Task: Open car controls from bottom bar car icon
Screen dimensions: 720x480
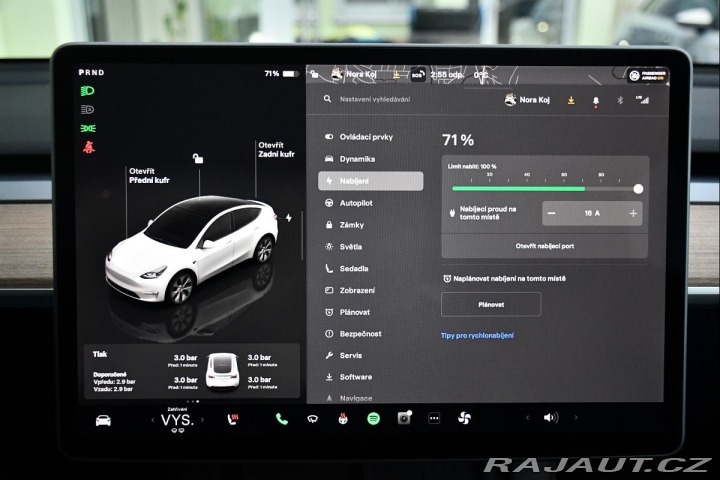Action: coord(103,420)
